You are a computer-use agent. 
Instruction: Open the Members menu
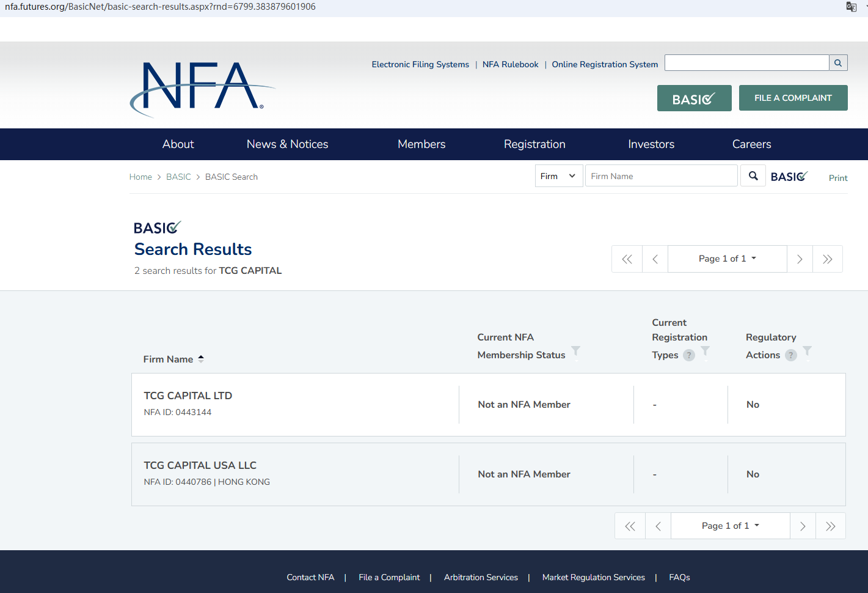click(421, 144)
